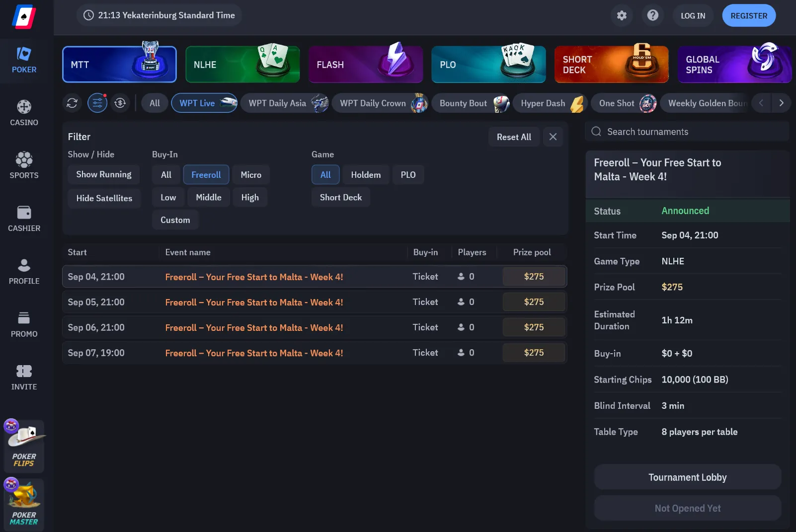Image resolution: width=796 pixels, height=532 pixels.
Task: Focus the Search tournaments field
Action: click(687, 132)
